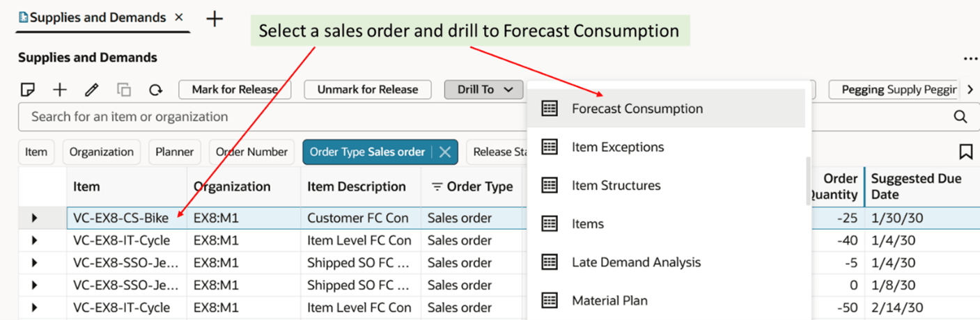The width and height of the screenshot is (980, 320).
Task: Remove the Order Type Sales order filter
Action: 445,152
